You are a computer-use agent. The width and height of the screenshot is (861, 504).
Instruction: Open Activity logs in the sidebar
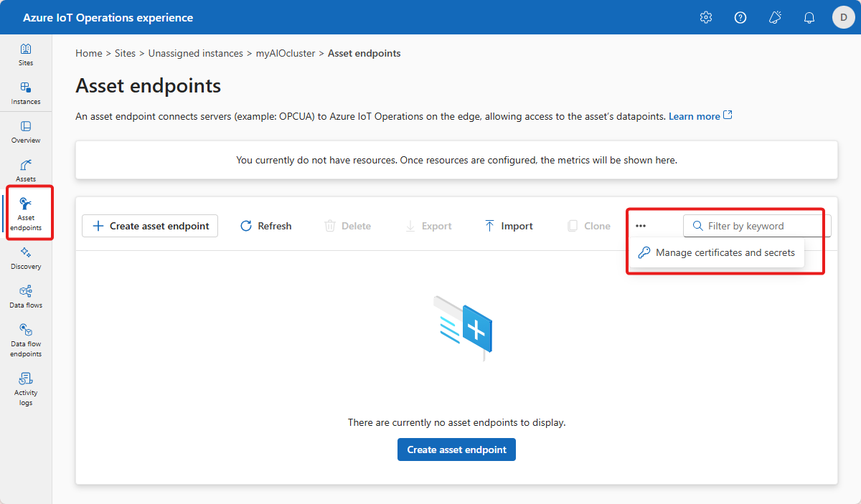pos(26,389)
